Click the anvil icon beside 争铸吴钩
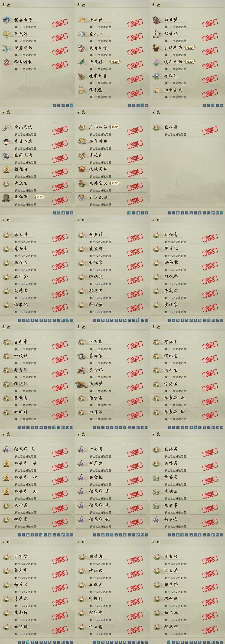The image size is (225, 644). click(x=156, y=48)
